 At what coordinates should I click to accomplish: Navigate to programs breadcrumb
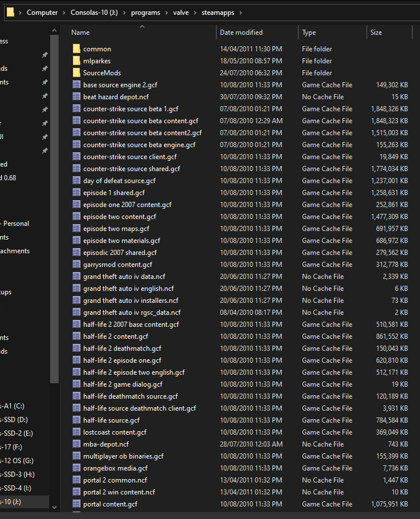click(145, 13)
